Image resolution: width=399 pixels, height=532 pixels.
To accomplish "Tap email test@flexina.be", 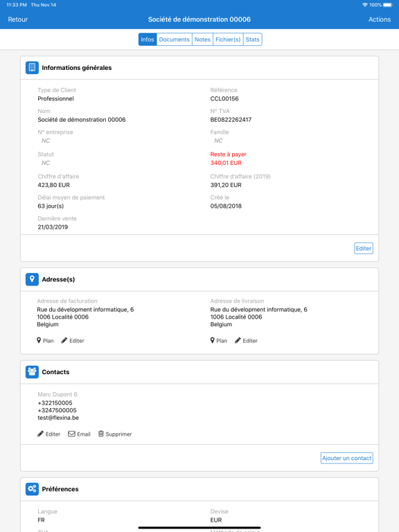I will (58, 418).
